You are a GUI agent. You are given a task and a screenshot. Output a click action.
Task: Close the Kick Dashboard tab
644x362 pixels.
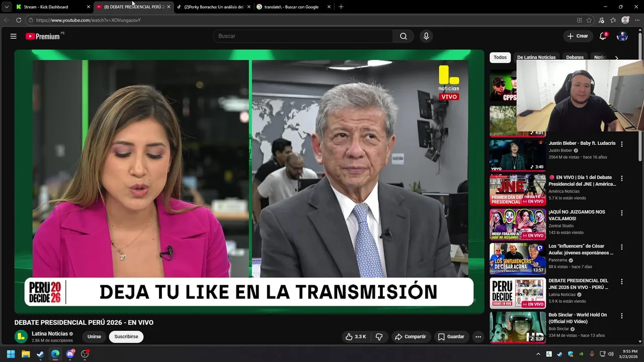tap(89, 7)
